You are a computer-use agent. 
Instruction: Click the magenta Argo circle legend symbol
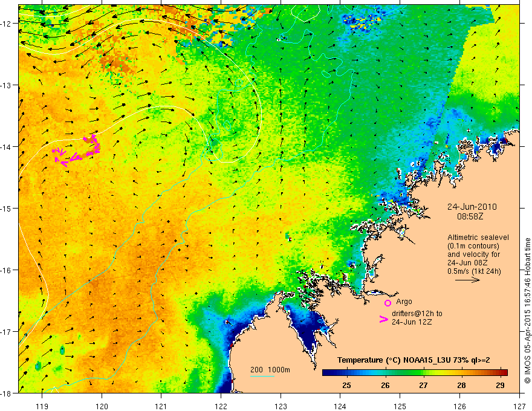[x=388, y=303]
